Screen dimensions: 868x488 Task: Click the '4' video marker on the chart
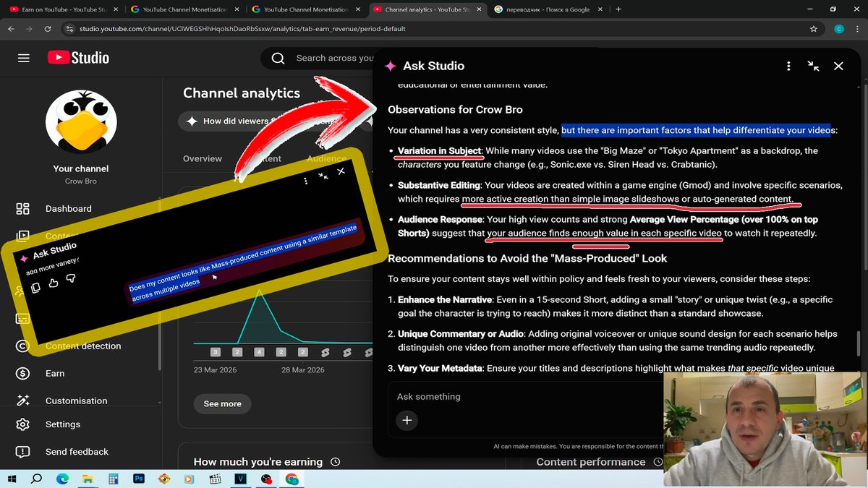click(x=259, y=352)
